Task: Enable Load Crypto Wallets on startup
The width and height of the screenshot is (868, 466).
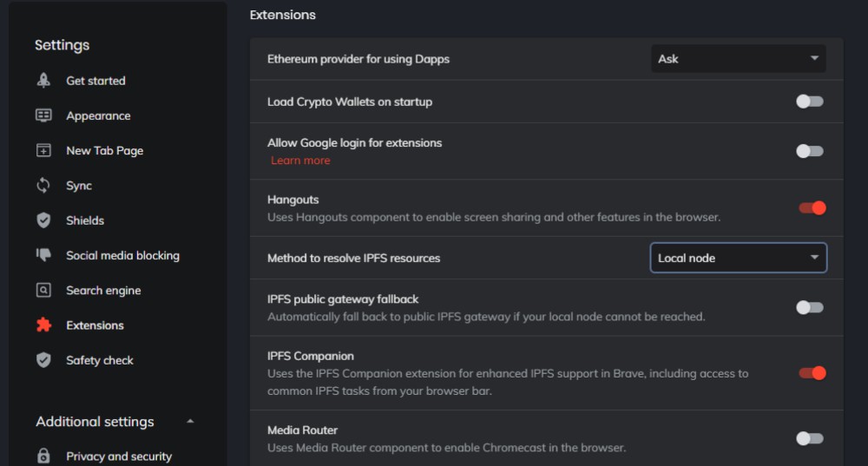Action: (x=810, y=102)
